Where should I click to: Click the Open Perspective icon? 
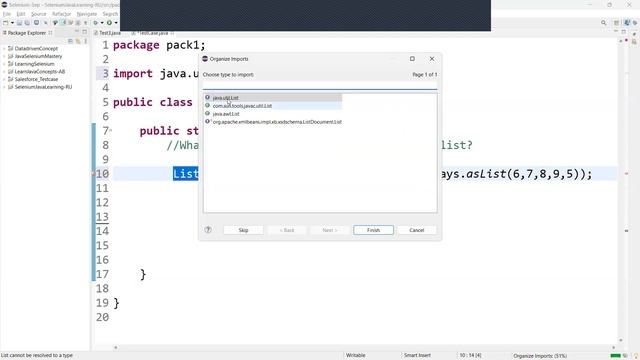[617, 23]
